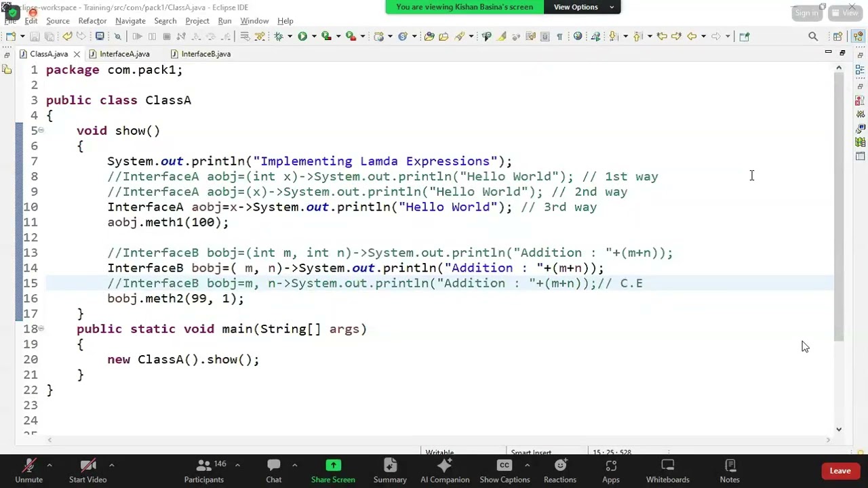
Task: Open Notes in Zoom toolbar
Action: pos(730,470)
